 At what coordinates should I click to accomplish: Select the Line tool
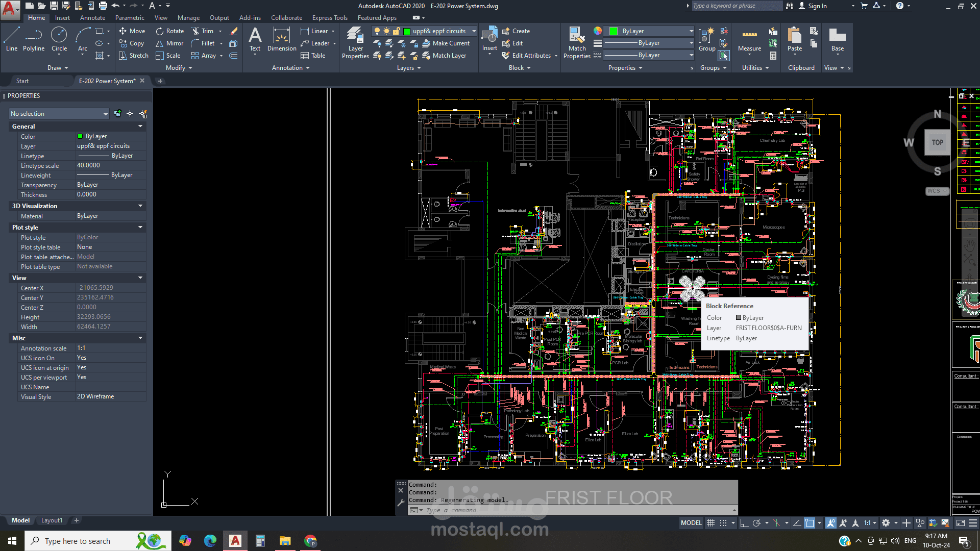click(12, 40)
